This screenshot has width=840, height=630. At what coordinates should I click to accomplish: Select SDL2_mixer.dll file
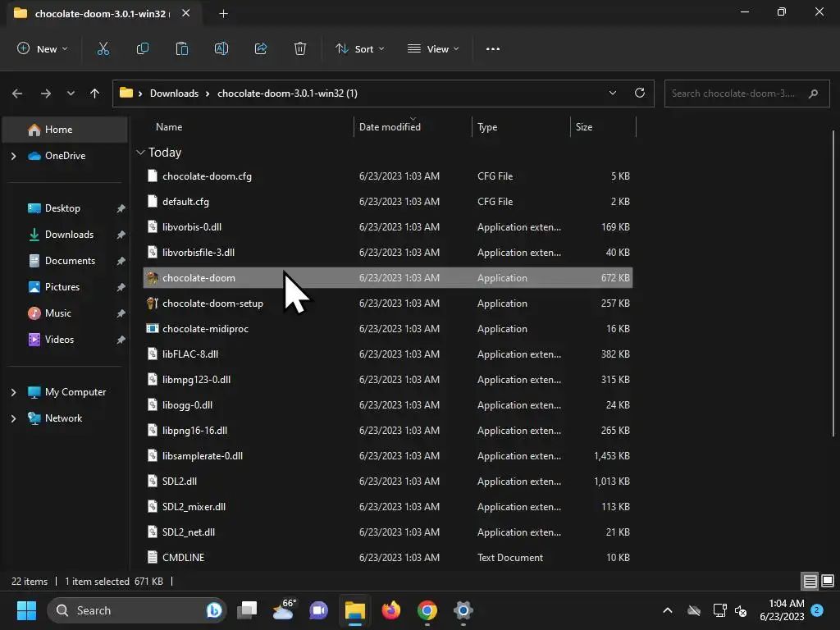coord(388,507)
